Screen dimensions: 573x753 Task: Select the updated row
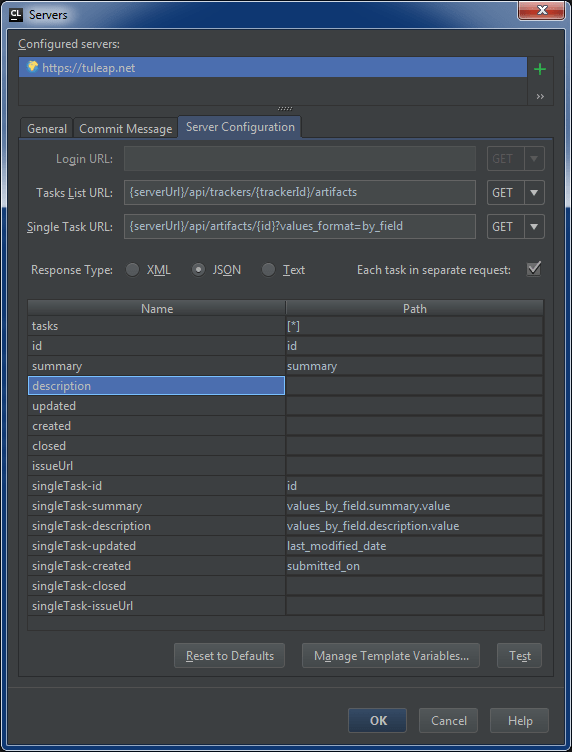(x=286, y=406)
